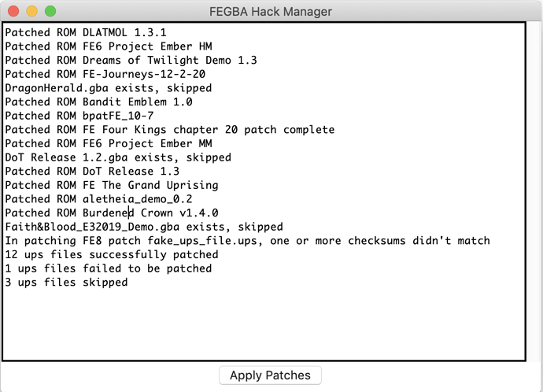Click the 'Faith&Blood_E32019_Demo.gba' skipped line

(x=144, y=227)
